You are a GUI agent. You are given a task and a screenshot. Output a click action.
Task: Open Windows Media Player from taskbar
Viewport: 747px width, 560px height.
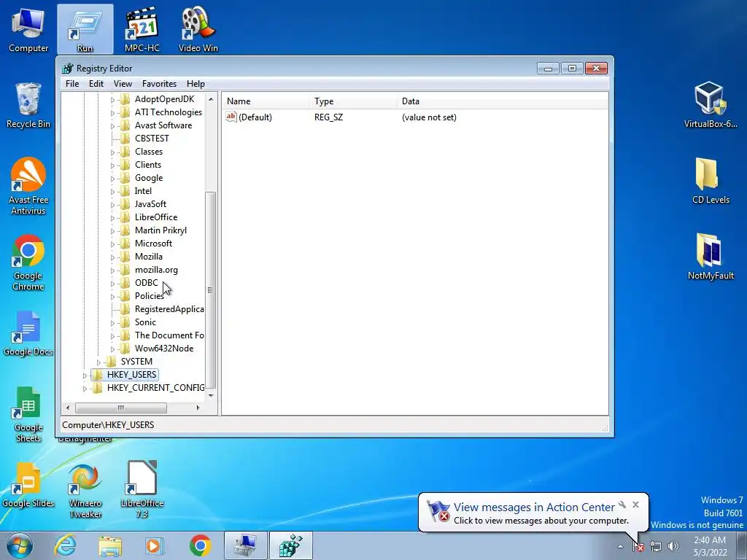[x=155, y=545]
